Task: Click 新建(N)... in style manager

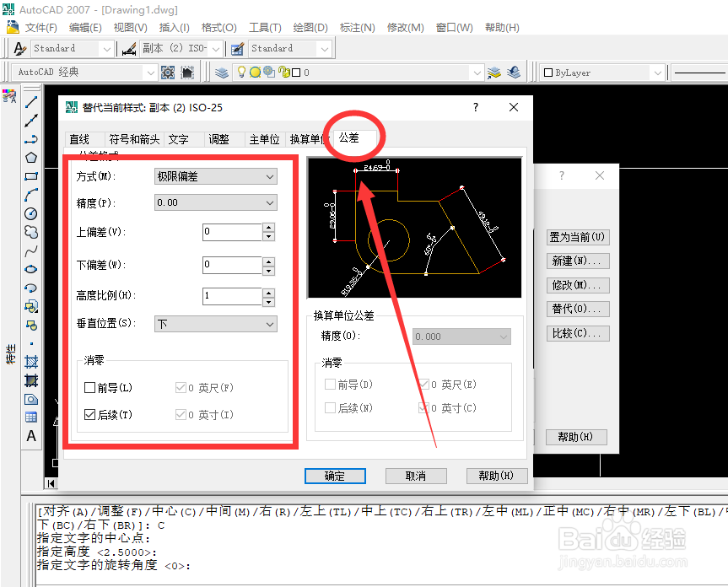Action: click(578, 261)
